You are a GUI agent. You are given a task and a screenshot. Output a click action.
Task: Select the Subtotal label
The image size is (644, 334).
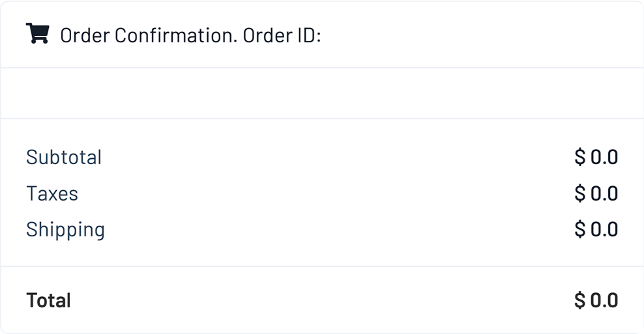(x=64, y=157)
